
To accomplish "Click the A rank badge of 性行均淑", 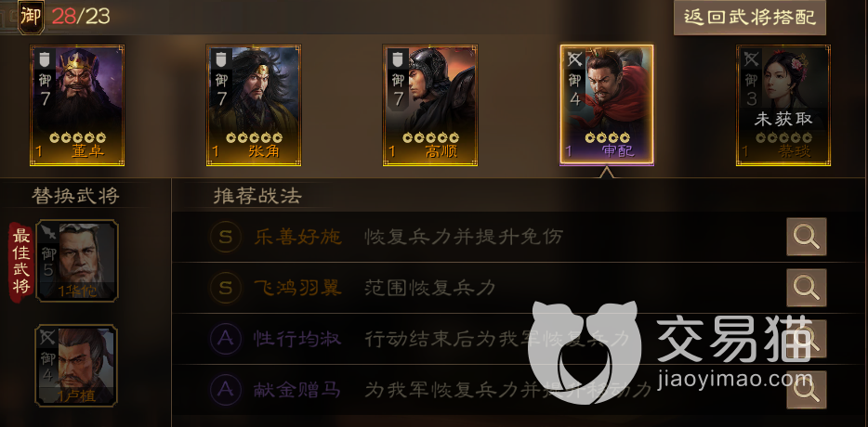I will tap(225, 339).
